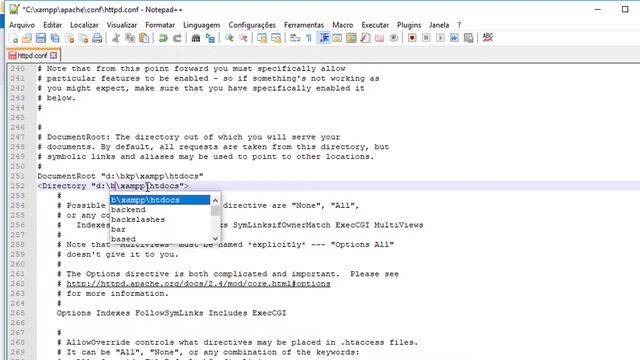The image size is (640, 360).
Task: Open the Linguagem menu
Action: click(202, 25)
